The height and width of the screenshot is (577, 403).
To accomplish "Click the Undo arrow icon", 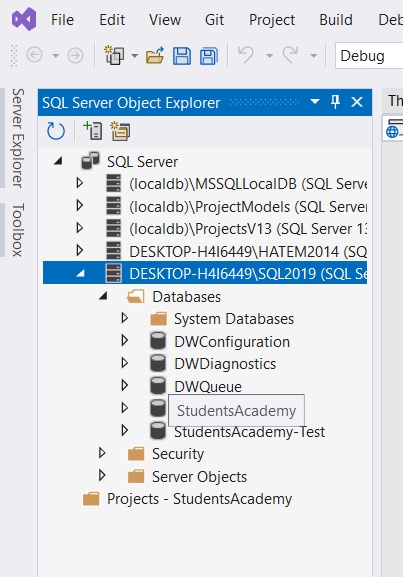I will (246, 55).
